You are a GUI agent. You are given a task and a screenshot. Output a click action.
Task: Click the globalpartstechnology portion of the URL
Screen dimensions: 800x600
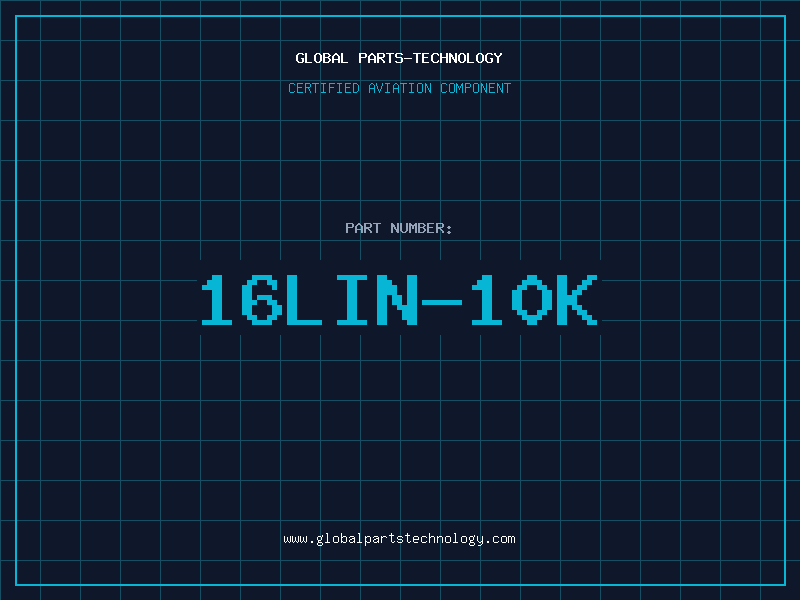point(399,539)
